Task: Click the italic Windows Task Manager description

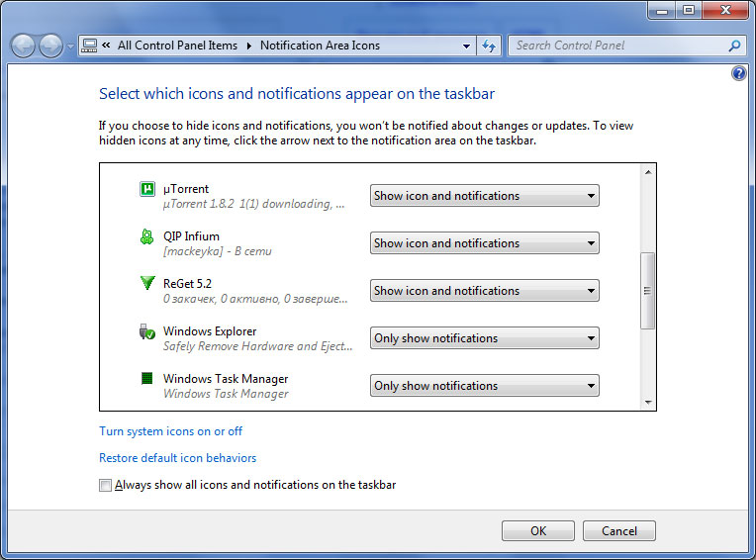Action: click(x=226, y=394)
